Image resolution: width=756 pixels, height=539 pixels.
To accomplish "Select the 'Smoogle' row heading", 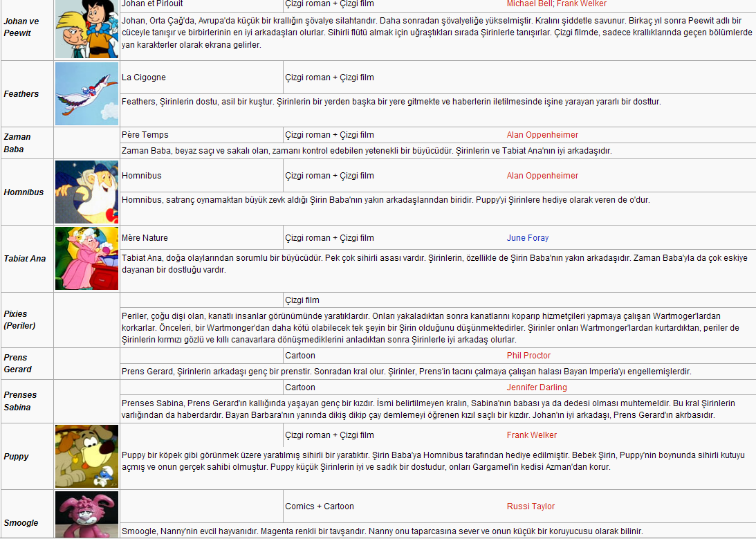I will tap(21, 523).
